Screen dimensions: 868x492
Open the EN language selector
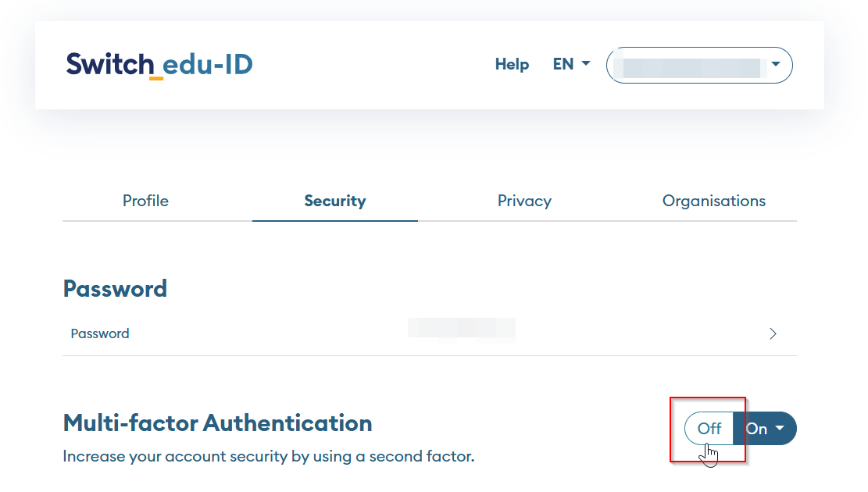point(563,64)
